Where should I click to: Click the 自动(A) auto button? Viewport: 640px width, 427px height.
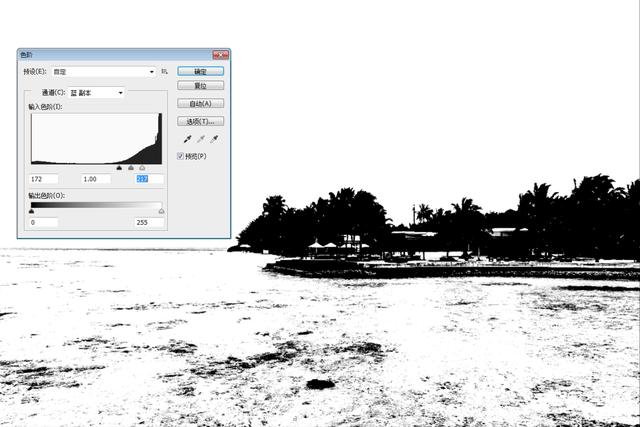[200, 103]
